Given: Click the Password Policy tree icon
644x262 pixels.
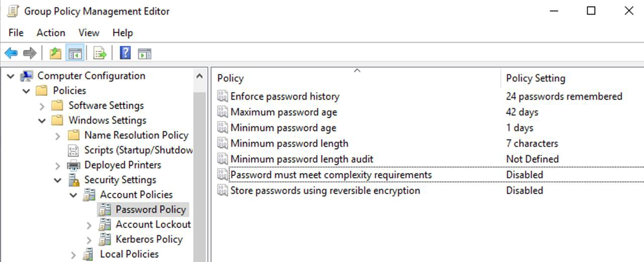Looking at the screenshot, I should pyautogui.click(x=105, y=210).
